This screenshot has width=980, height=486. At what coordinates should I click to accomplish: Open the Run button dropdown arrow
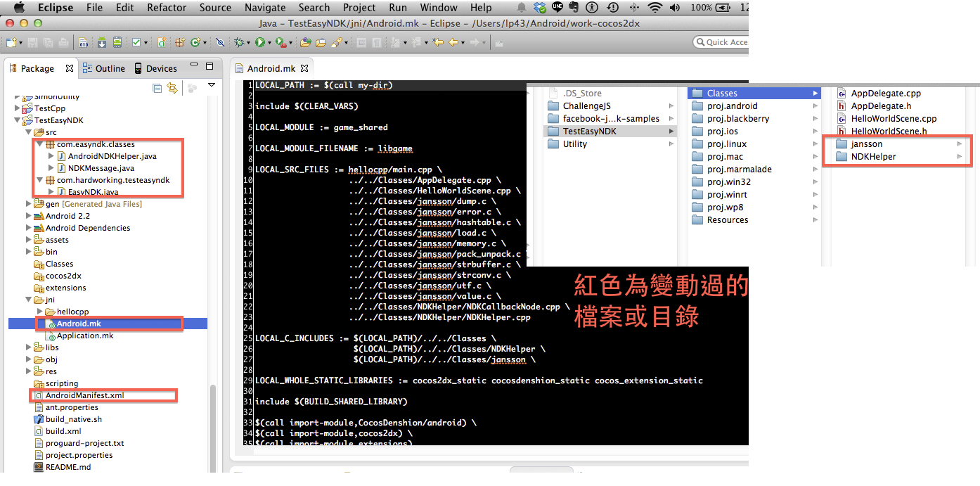(x=269, y=44)
